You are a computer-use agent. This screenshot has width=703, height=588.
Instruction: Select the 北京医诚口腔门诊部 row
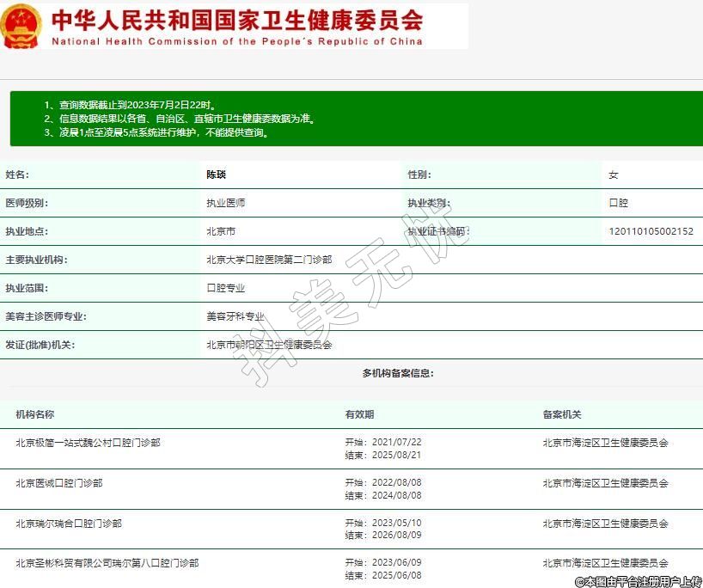(x=58, y=483)
